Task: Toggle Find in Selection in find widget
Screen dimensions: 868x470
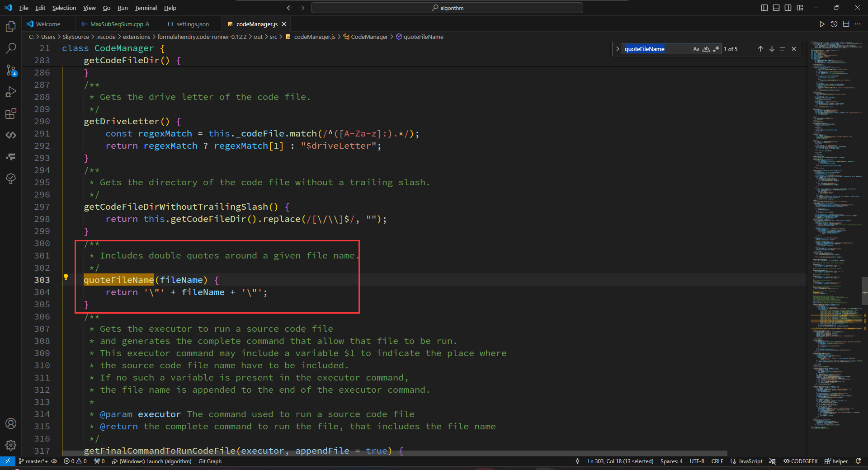Action: [x=783, y=49]
